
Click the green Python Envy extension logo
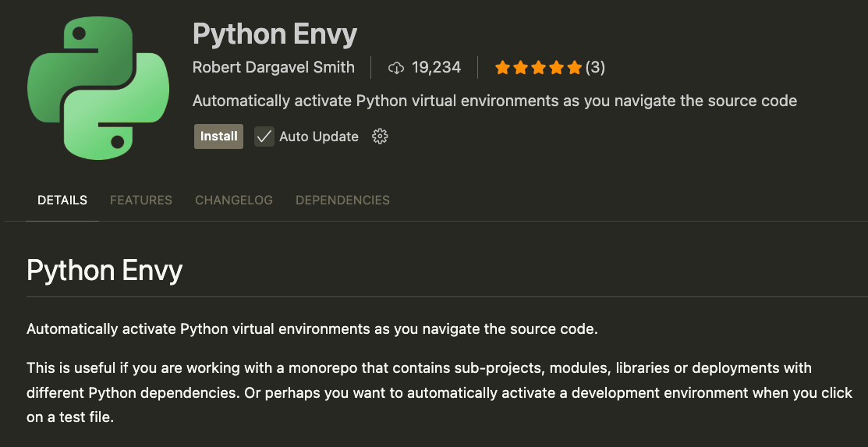(x=98, y=87)
